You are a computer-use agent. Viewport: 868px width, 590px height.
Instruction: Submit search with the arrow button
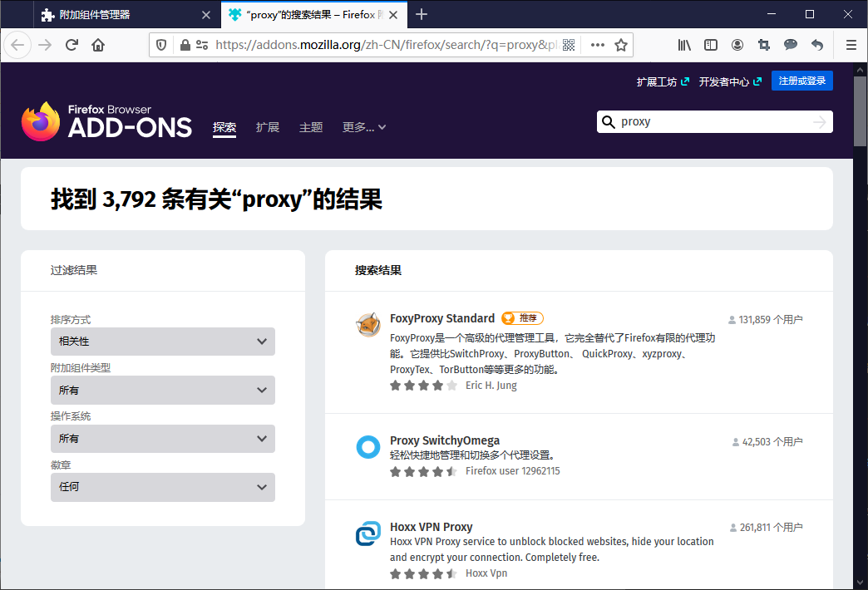pyautogui.click(x=819, y=122)
